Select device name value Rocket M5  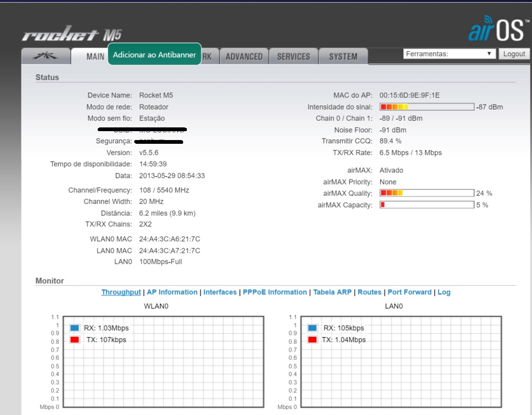156,96
